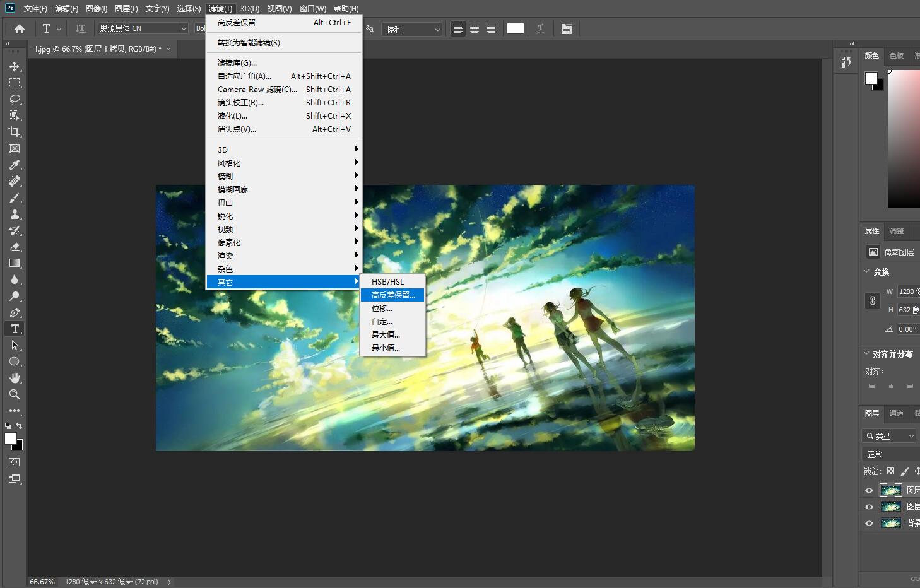Click the layer width input field
The width and height of the screenshot is (920, 588).
[908, 291]
